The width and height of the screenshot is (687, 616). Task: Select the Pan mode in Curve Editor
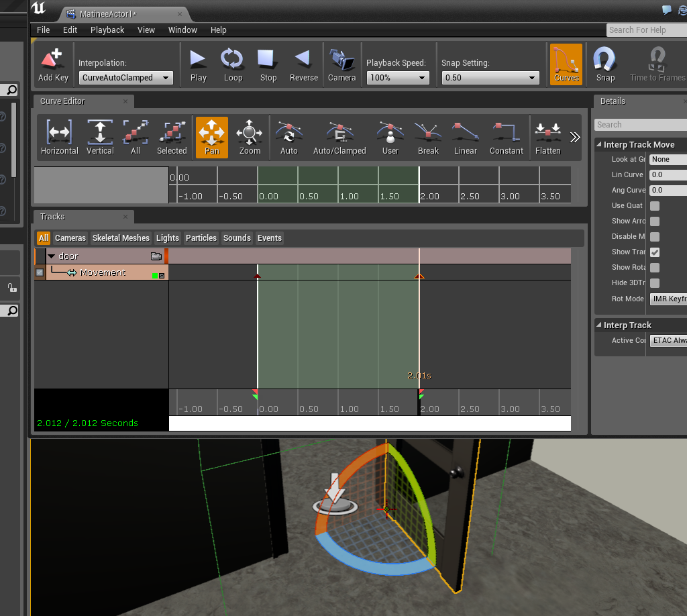211,136
